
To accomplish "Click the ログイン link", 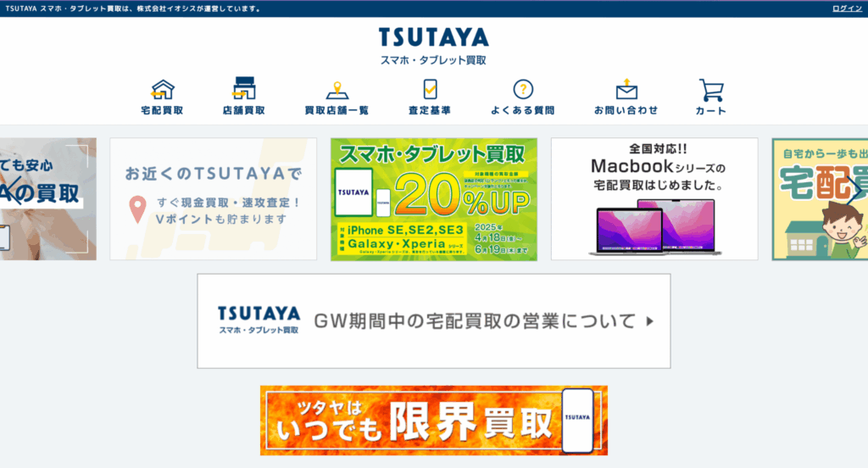I will pyautogui.click(x=847, y=8).
